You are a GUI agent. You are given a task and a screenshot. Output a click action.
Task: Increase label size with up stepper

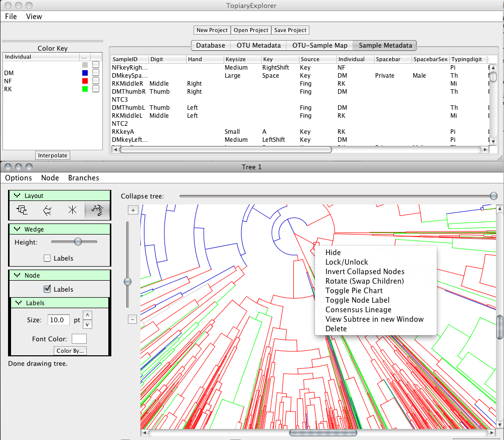pyautogui.click(x=87, y=315)
